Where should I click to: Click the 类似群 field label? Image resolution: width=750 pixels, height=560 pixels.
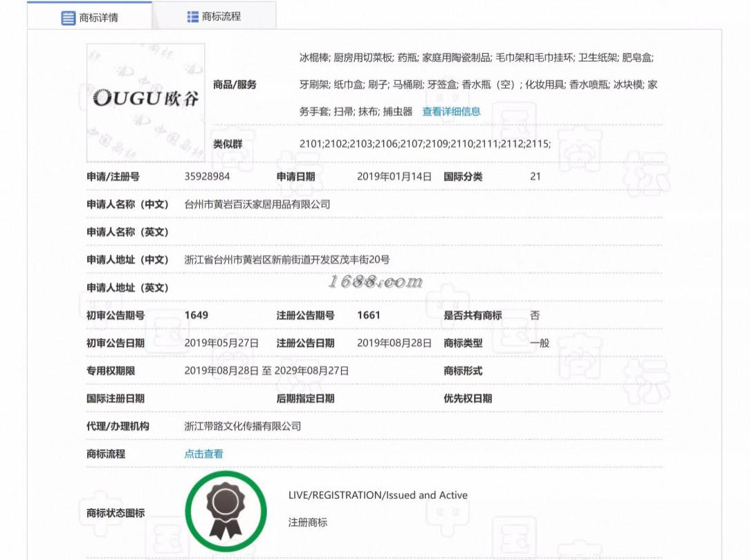click(228, 144)
